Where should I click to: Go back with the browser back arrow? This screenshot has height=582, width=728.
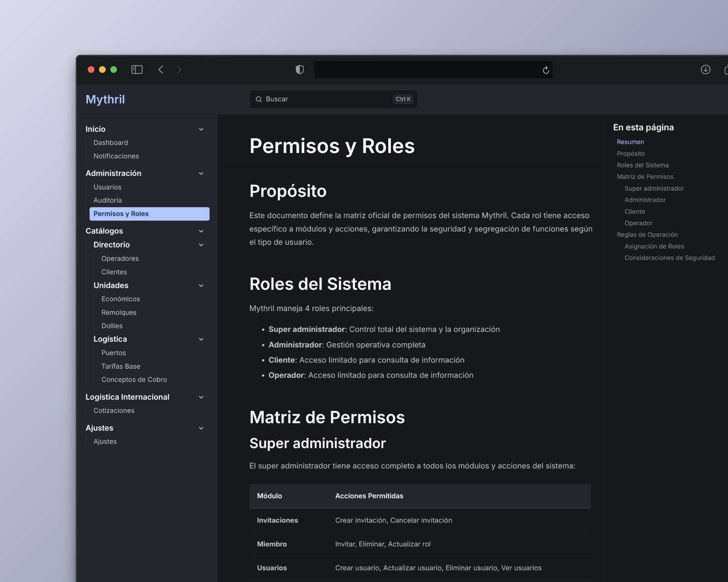(x=161, y=70)
